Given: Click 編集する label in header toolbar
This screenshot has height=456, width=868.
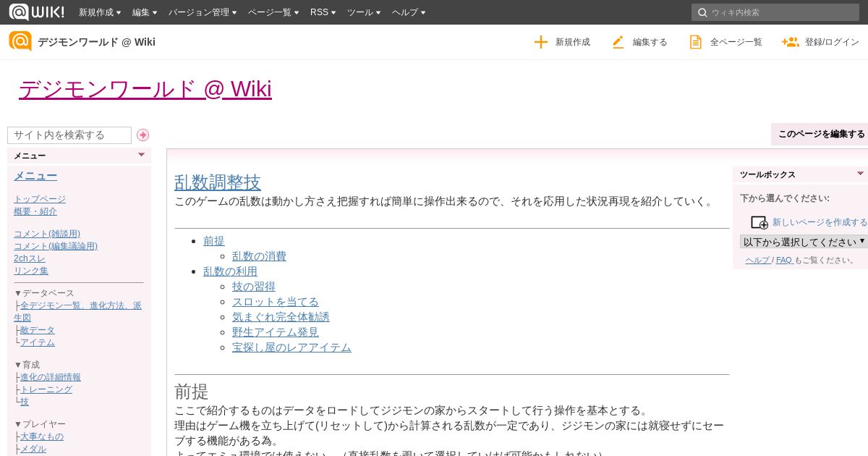Looking at the screenshot, I should (x=650, y=42).
